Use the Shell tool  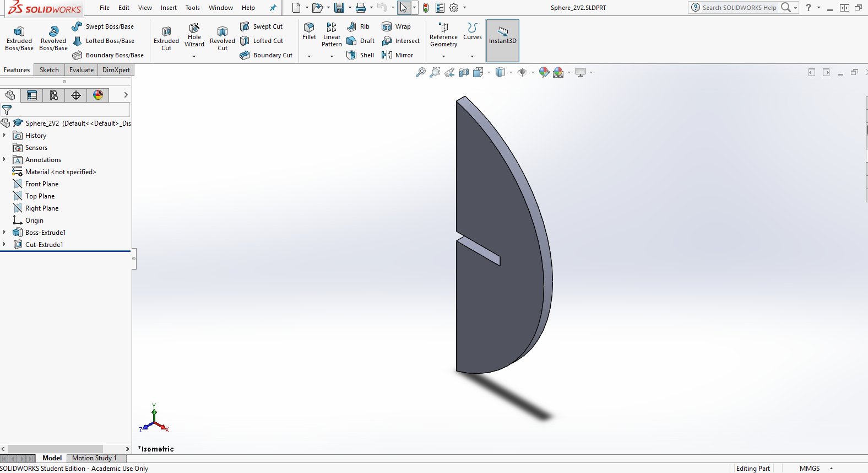point(360,55)
